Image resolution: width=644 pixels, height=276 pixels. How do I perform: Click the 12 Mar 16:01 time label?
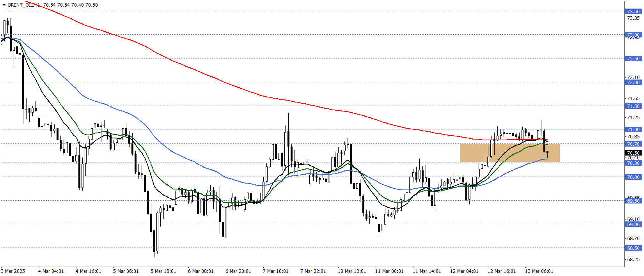tap(502, 271)
